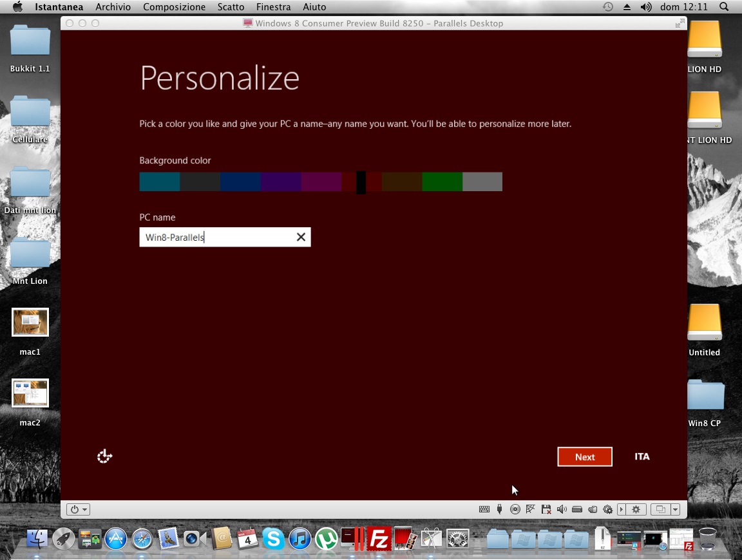Expand the Parallels status bar arrow
Image resolution: width=742 pixels, height=560 pixels.
(622, 509)
